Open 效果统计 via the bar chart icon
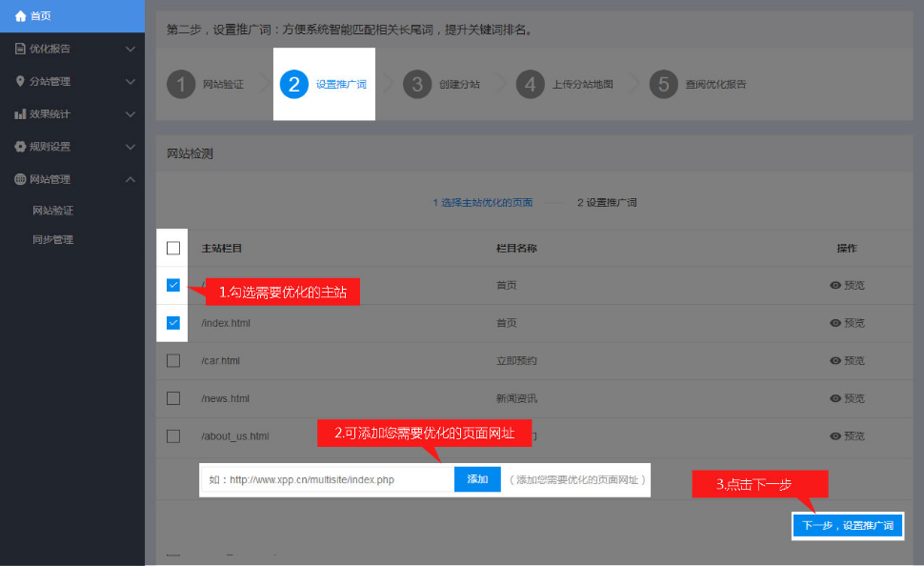924x566 pixels. [16, 113]
